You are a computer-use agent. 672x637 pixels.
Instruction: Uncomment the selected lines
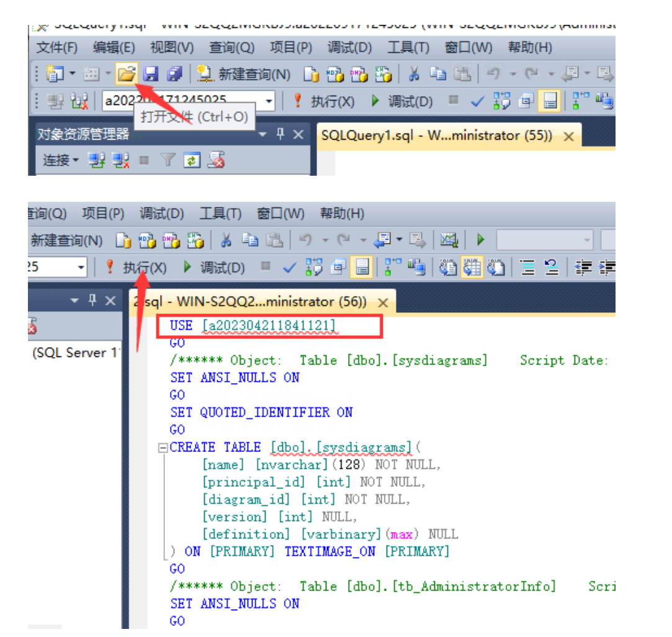tap(550, 268)
